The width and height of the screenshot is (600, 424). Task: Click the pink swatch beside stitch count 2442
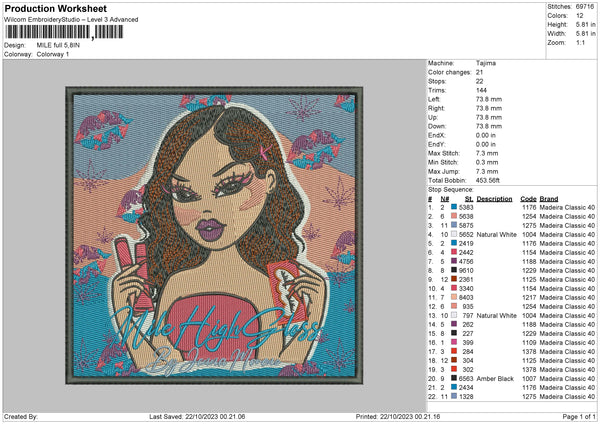point(454,252)
